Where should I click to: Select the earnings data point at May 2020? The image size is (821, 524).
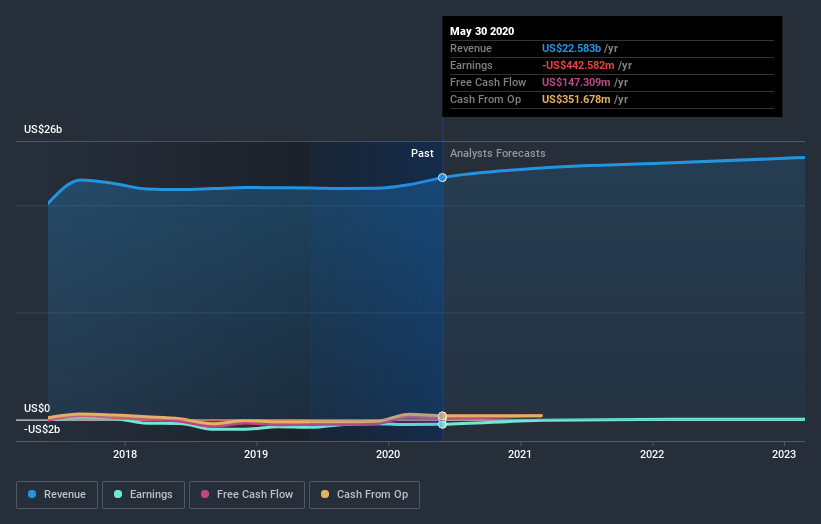[442, 425]
